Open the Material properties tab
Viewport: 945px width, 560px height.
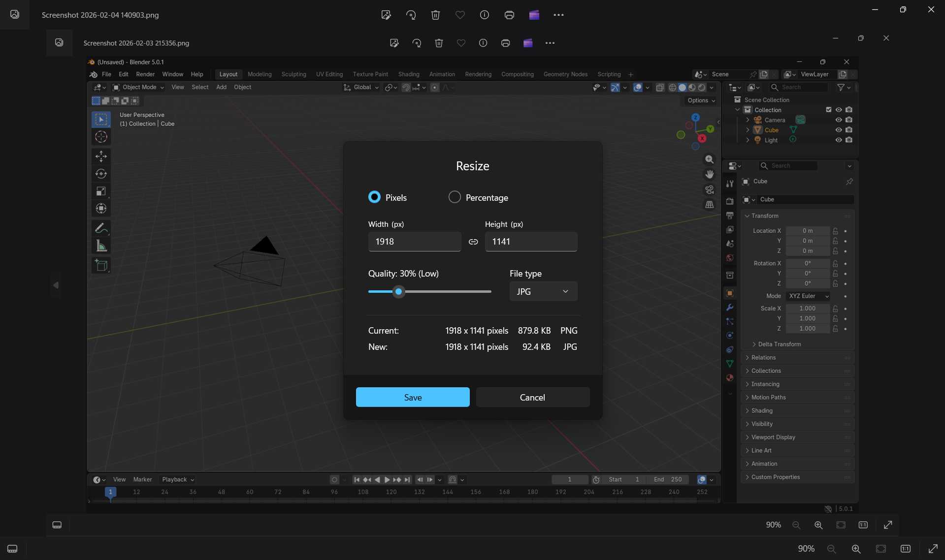pos(730,377)
